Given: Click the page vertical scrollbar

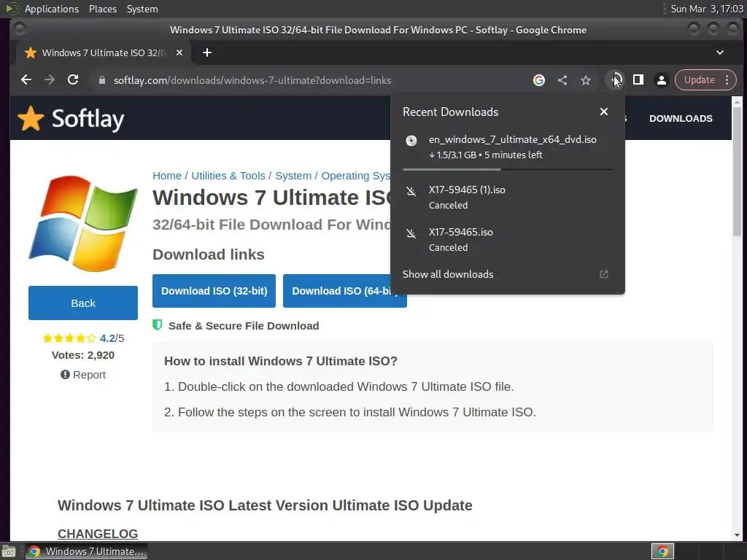Looking at the screenshot, I should pos(737,171).
